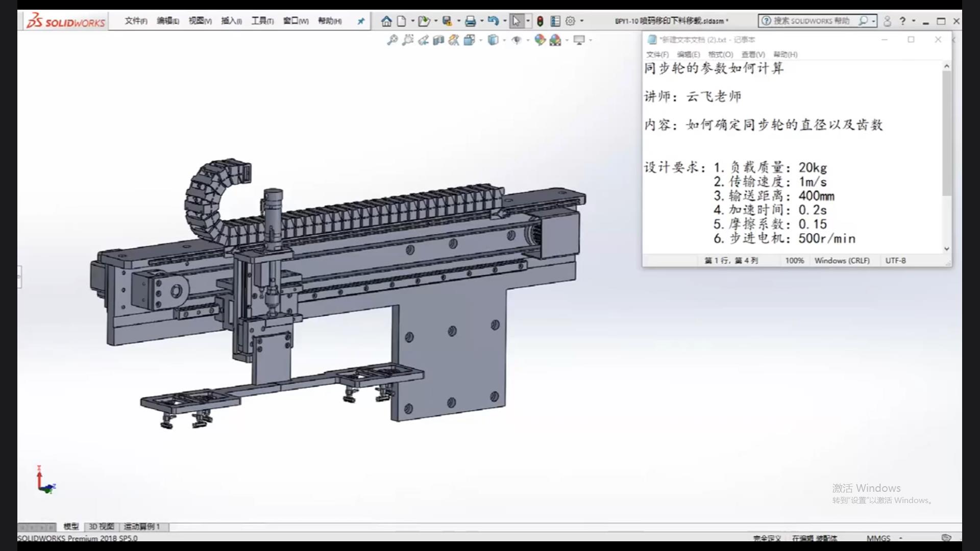Image resolution: width=980 pixels, height=551 pixels.
Task: Create a new document icon
Action: [402, 21]
